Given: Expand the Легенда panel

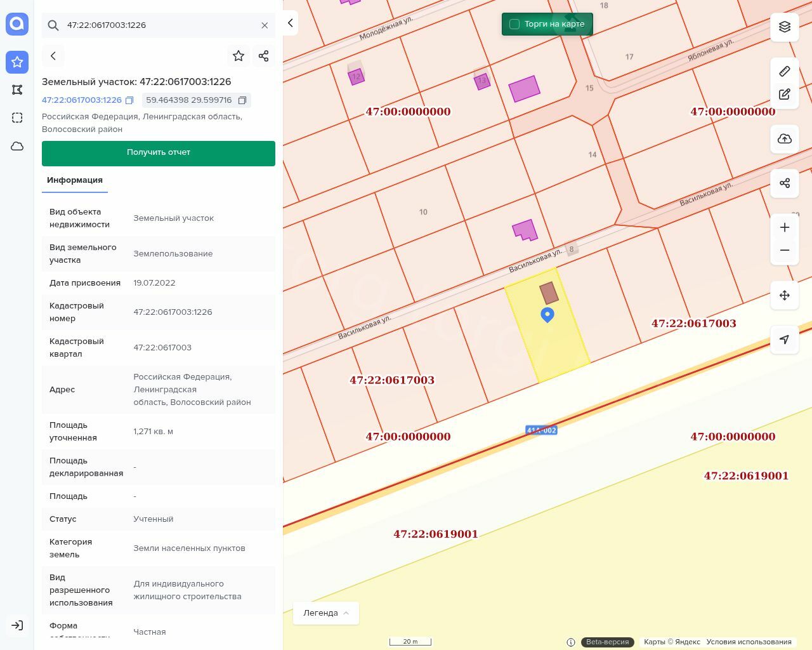Looking at the screenshot, I should click(x=326, y=613).
